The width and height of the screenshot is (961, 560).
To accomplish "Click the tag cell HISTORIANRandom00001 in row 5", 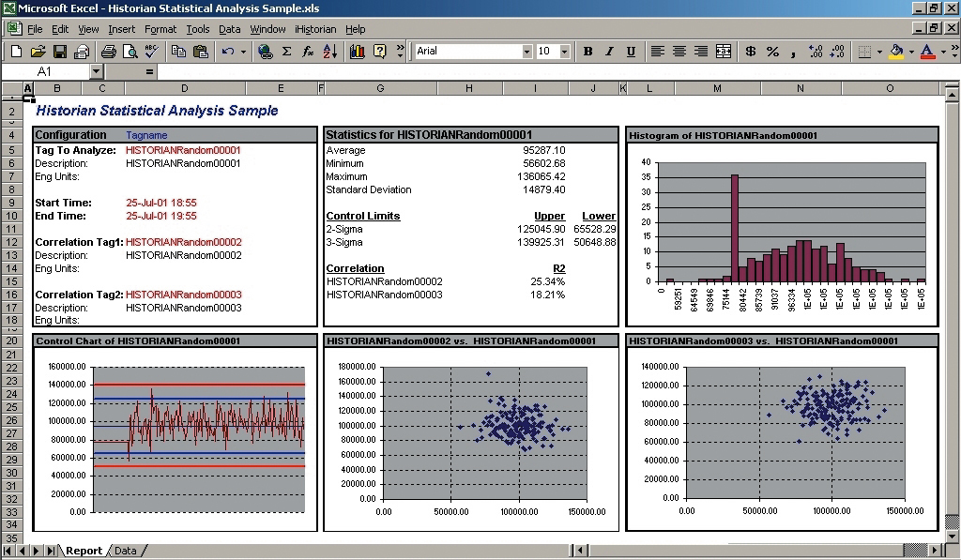I will (183, 150).
